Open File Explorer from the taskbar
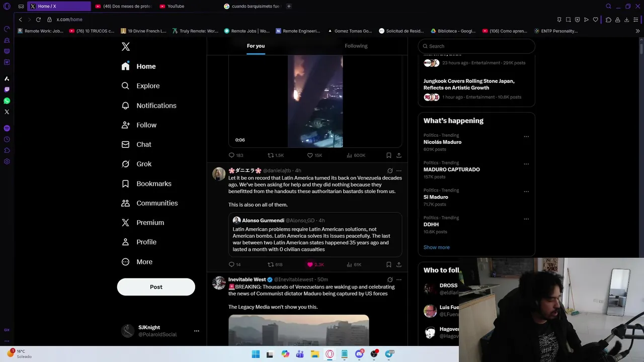 (315, 354)
